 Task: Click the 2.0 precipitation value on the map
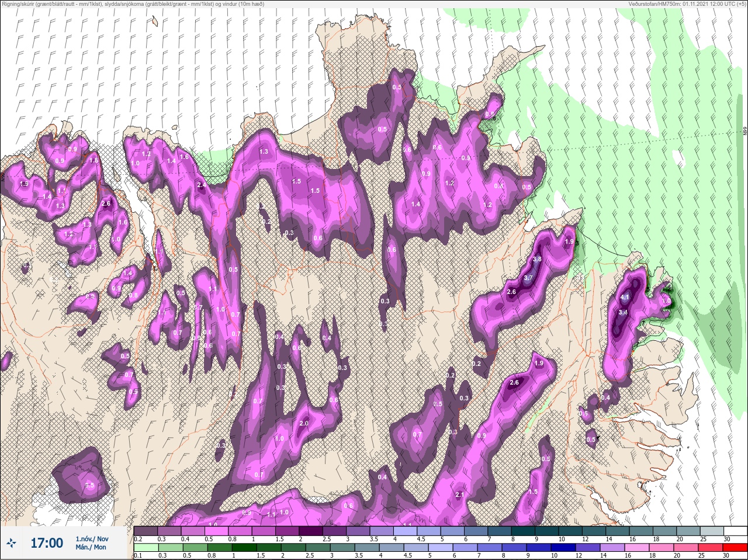(x=304, y=423)
